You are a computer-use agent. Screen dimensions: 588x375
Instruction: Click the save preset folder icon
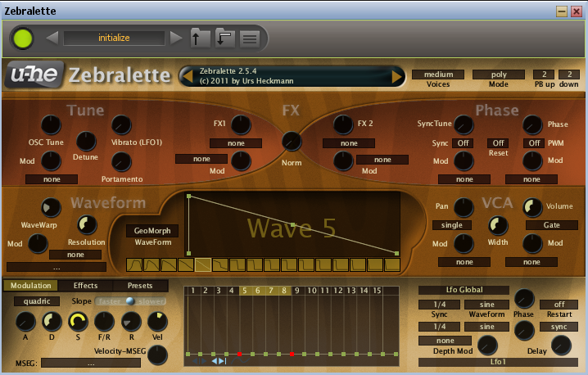tap(225, 38)
